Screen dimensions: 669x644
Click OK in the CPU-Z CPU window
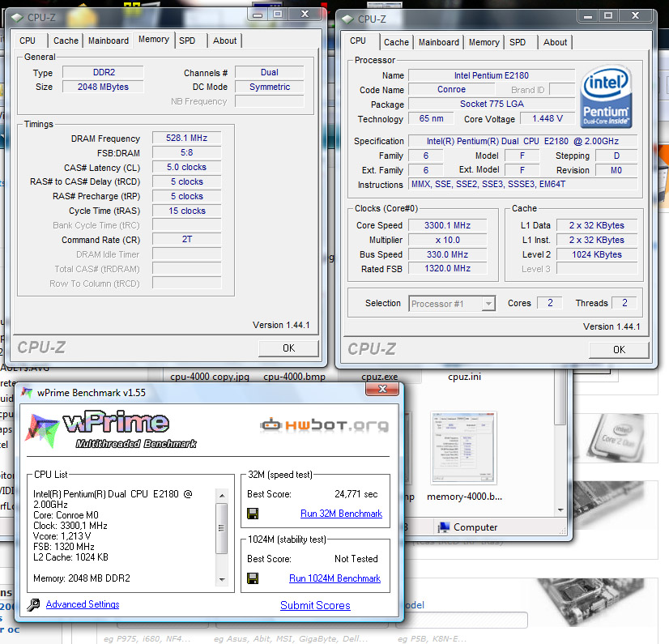tap(619, 350)
